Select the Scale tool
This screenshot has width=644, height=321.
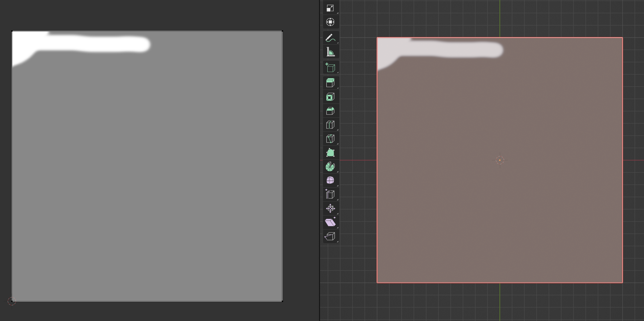tap(330, 8)
